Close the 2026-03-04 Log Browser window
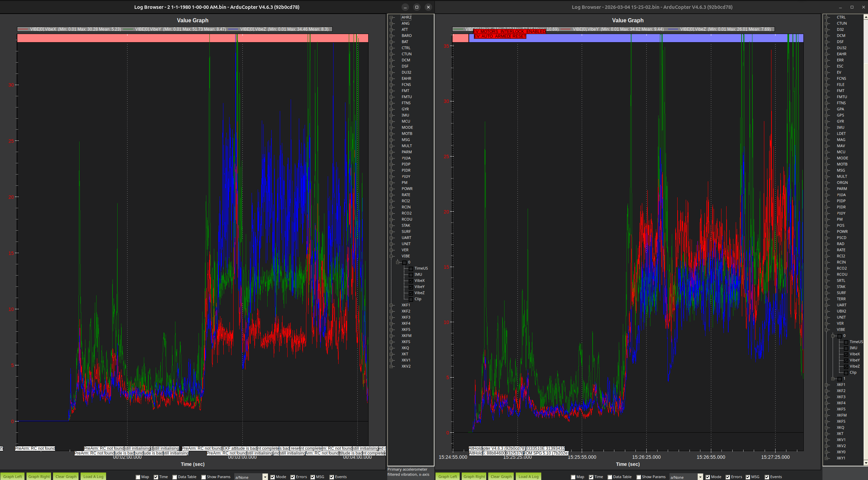Screen dimensions: 868x480 coord(863,7)
